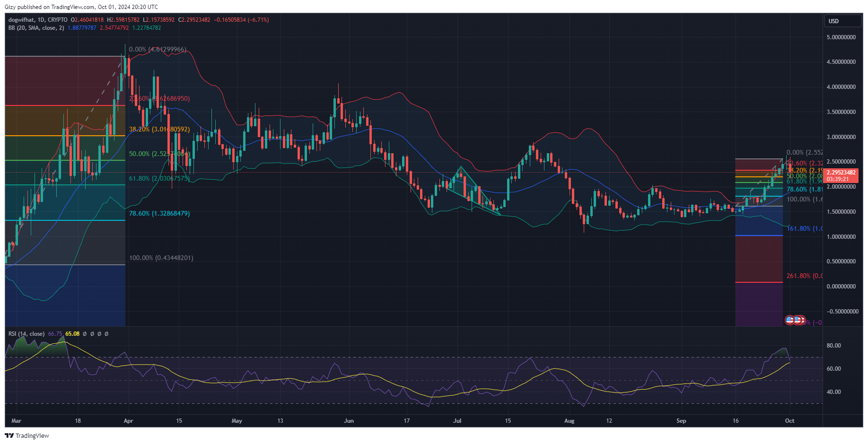Click the RSI value 66.75
Image resolution: width=868 pixels, height=444 pixels.
55,334
